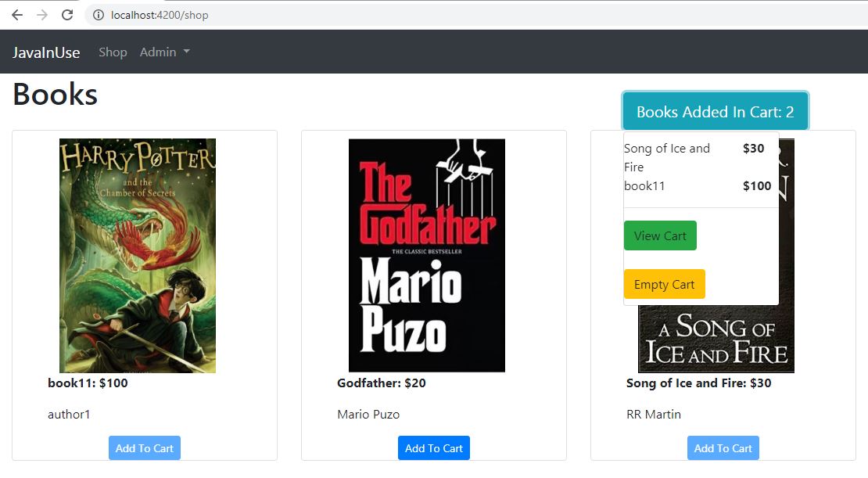Screen dimensions: 868x478
Task: Click the Mario Puzo author name
Action: pyautogui.click(x=368, y=415)
